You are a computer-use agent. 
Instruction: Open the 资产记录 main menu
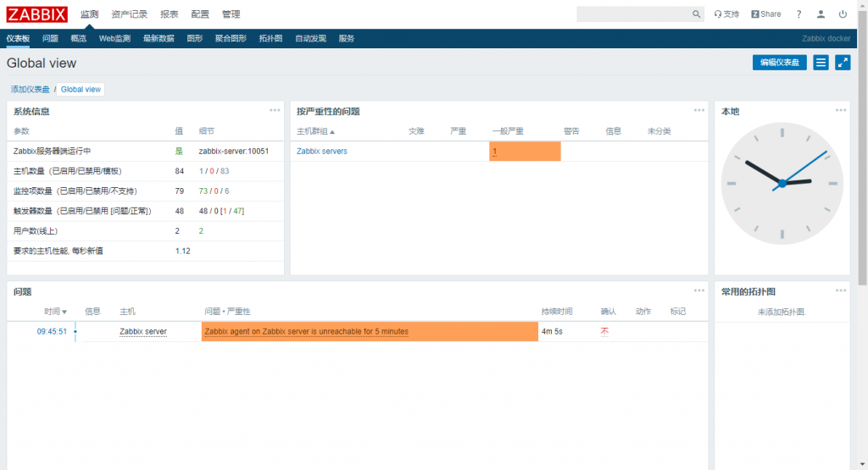point(129,14)
